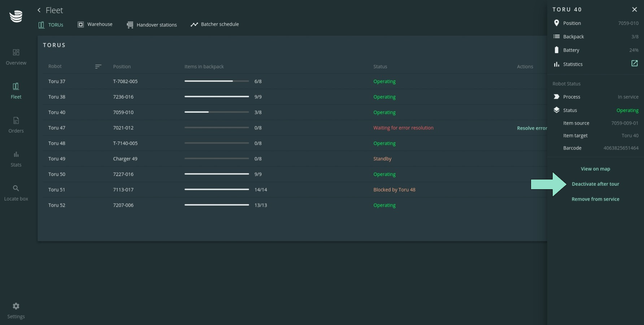The width and height of the screenshot is (644, 325).
Task: Open the Batcher schedule tab
Action: tap(215, 24)
